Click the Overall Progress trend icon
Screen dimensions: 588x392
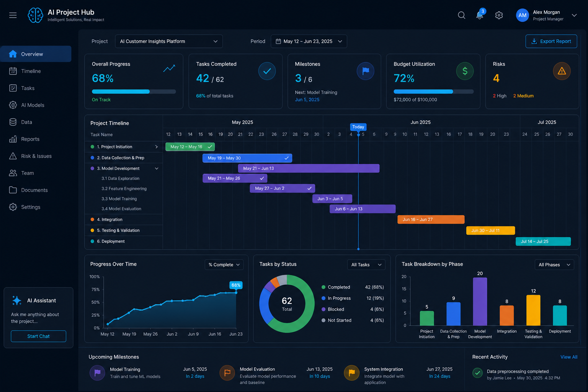tap(169, 68)
